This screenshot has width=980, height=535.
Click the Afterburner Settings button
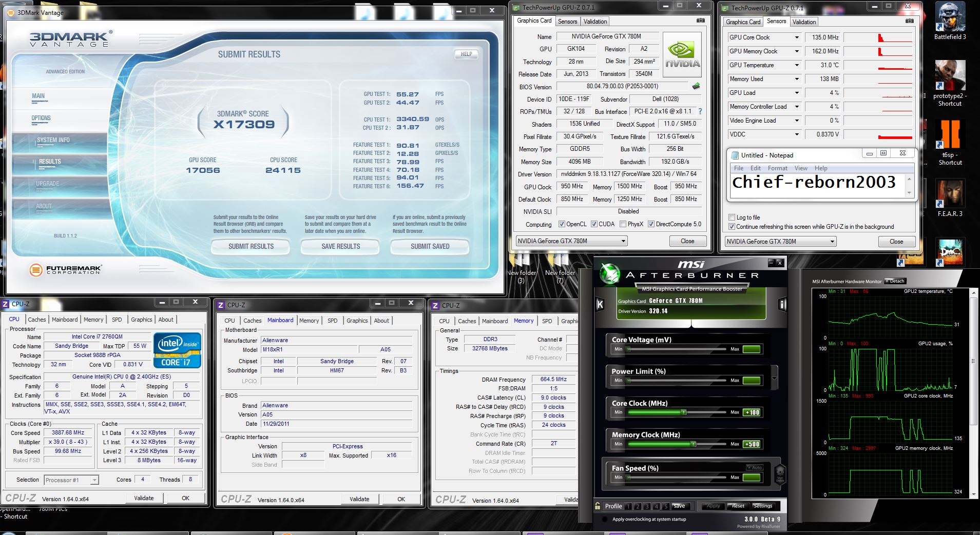(x=762, y=506)
